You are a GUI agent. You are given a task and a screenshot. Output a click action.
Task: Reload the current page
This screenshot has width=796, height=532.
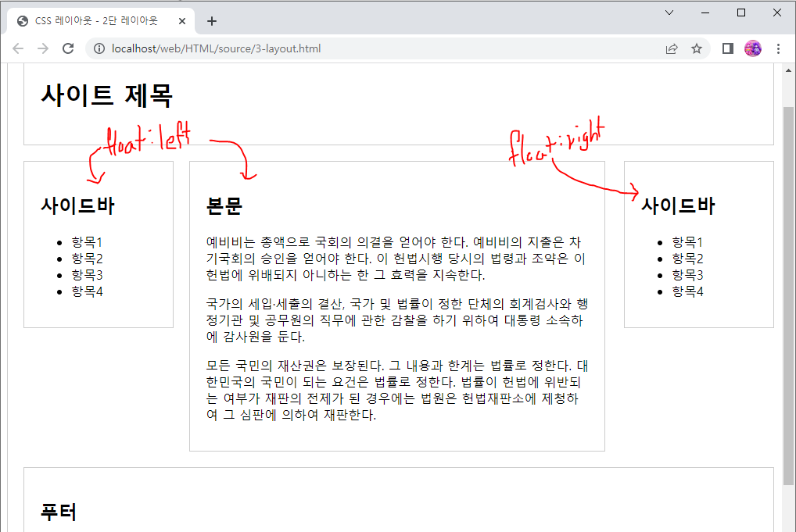[68, 48]
